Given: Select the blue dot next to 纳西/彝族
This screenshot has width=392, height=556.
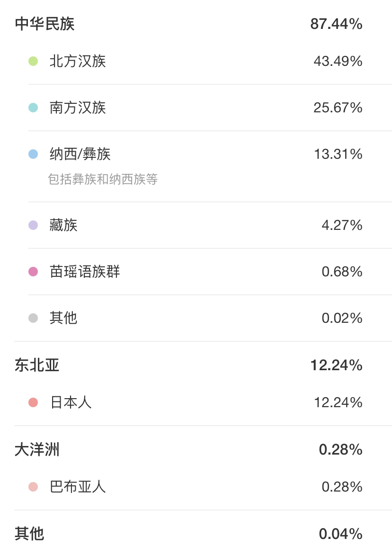Looking at the screenshot, I should pos(33,154).
